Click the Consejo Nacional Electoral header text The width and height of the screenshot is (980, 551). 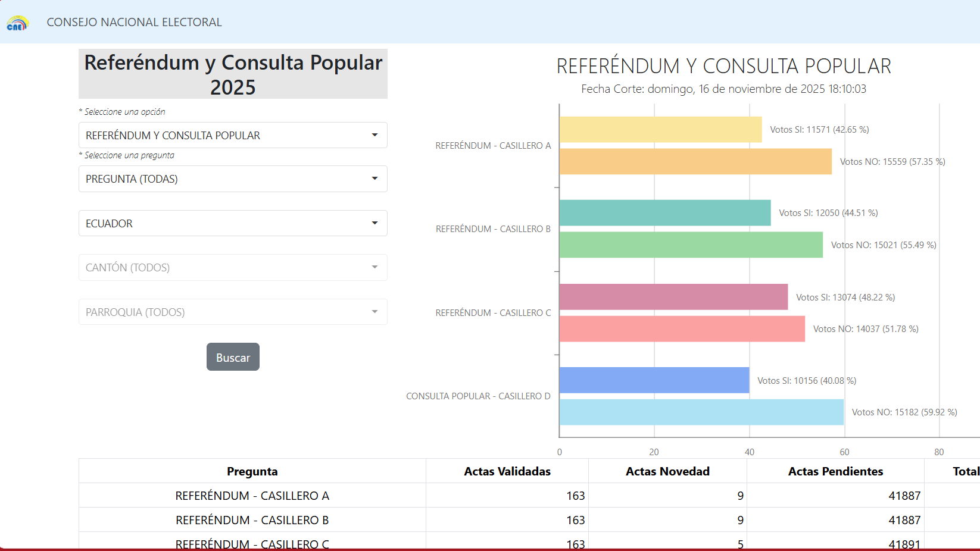134,22
